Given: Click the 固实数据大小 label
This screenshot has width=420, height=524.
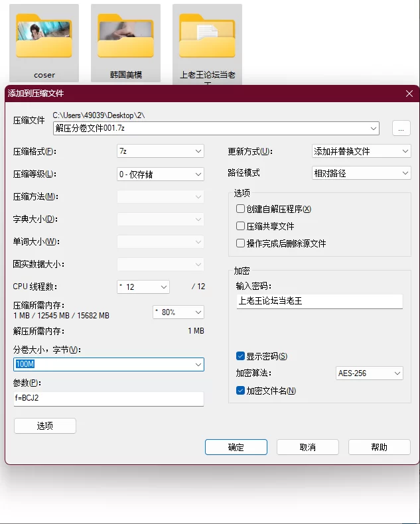Looking at the screenshot, I should coord(38,264).
